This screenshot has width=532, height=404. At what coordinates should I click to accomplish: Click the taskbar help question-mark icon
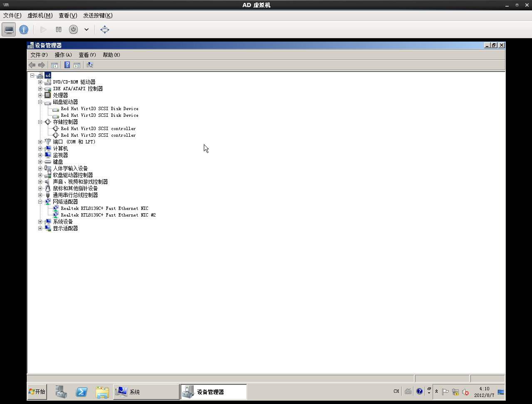(x=419, y=391)
